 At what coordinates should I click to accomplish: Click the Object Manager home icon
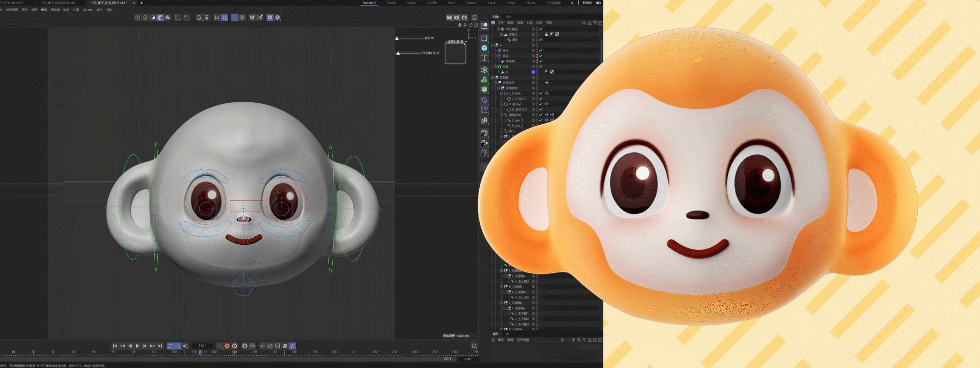[590, 23]
